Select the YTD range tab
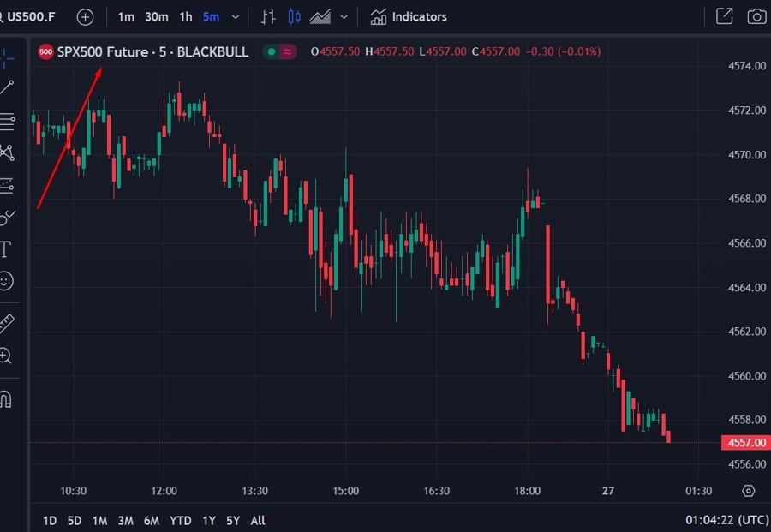 [180, 520]
